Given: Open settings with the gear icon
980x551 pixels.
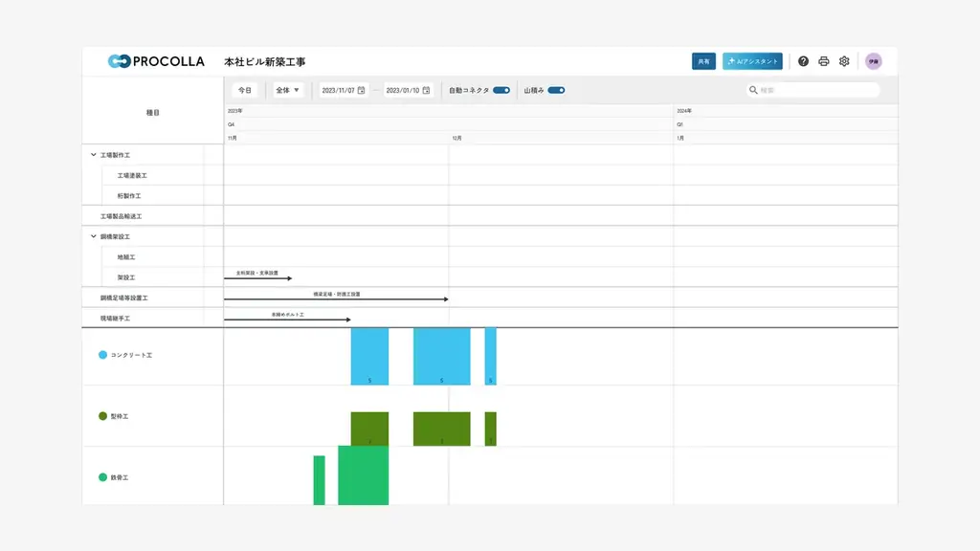Looking at the screenshot, I should (844, 61).
